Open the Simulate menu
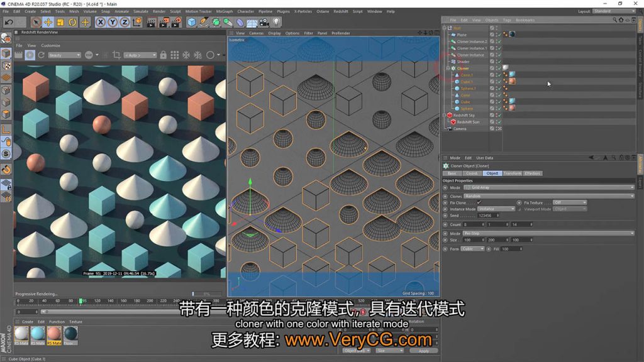 click(140, 11)
